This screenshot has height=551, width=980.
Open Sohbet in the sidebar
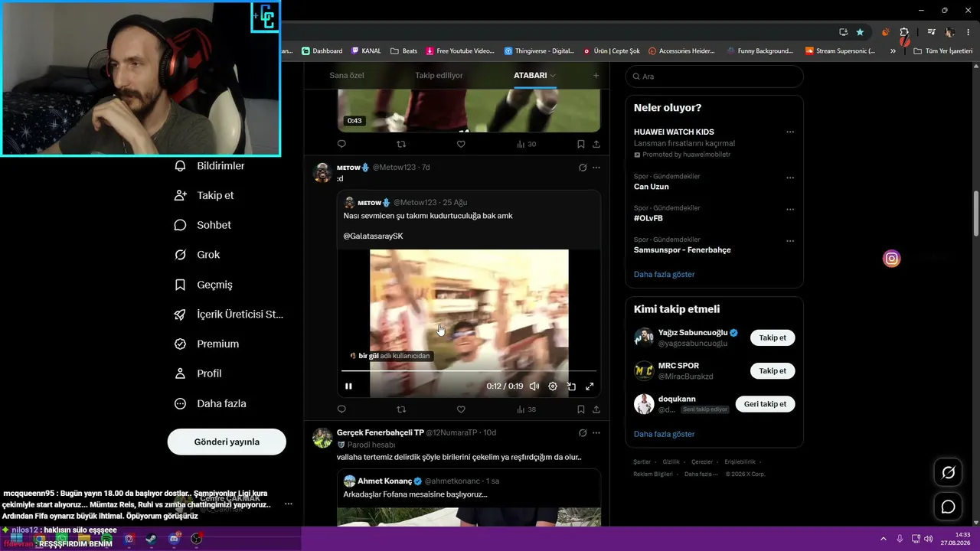pyautogui.click(x=203, y=225)
